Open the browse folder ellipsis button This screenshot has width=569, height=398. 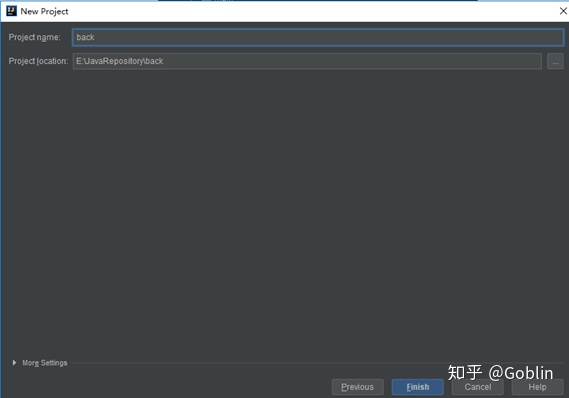tap(555, 61)
